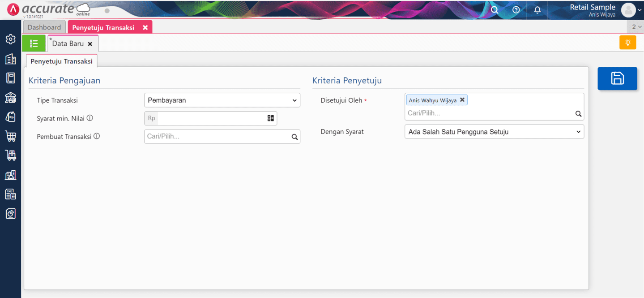Close the Penyetuju Transaksi top tab
Viewport: 644px width, 298px height.
145,27
